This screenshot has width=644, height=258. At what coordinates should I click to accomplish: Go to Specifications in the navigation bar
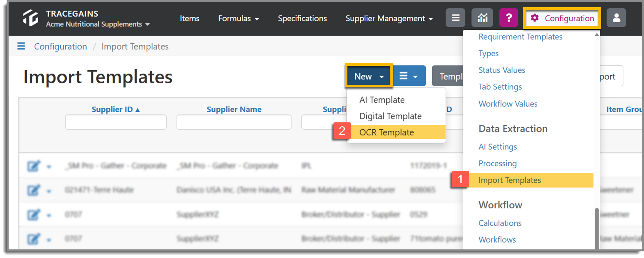point(302,19)
